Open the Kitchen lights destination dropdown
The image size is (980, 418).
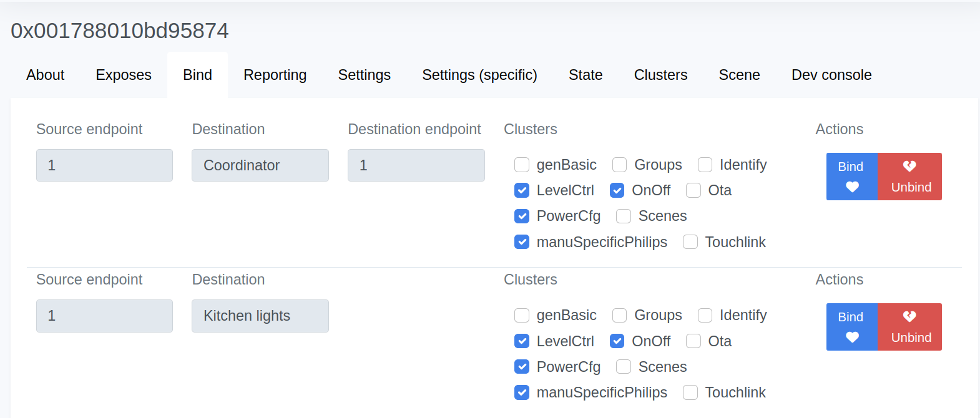point(260,316)
